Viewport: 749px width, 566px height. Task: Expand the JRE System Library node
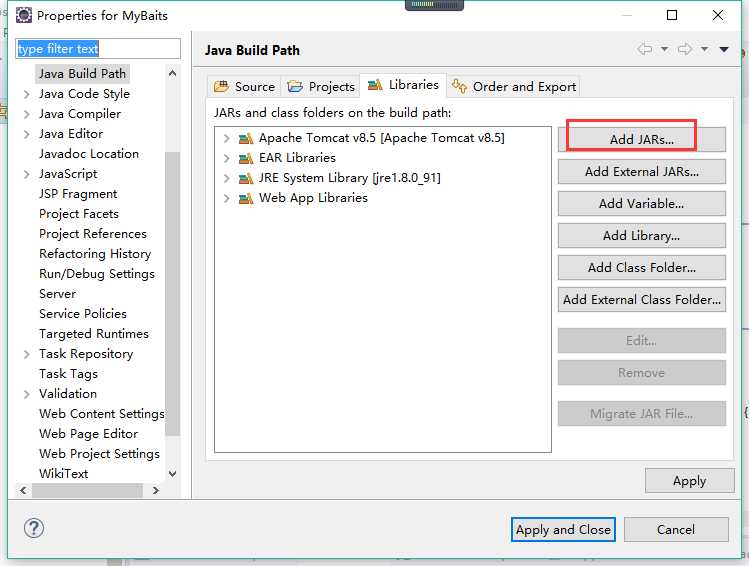[x=226, y=178]
